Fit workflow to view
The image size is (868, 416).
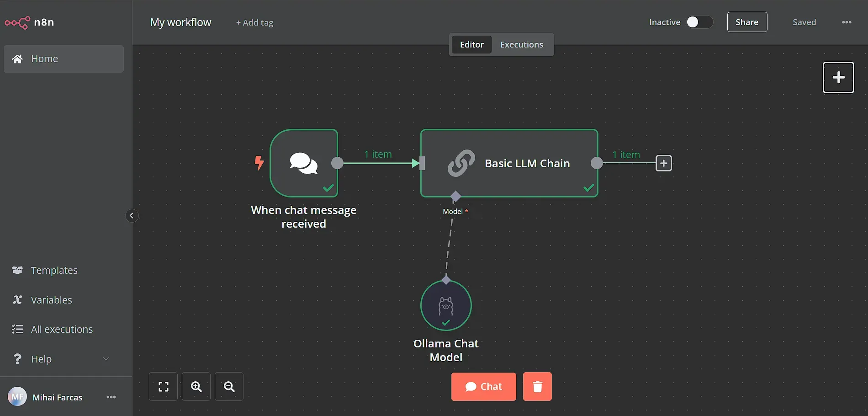[163, 386]
